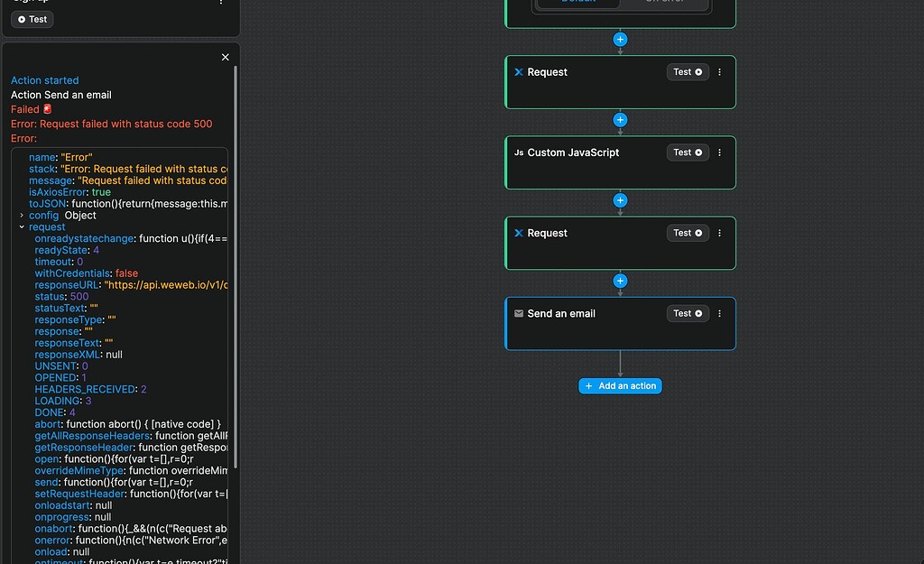This screenshot has height=564, width=924.
Task: Click the play icon inside the top-left Test button
Action: [22, 19]
